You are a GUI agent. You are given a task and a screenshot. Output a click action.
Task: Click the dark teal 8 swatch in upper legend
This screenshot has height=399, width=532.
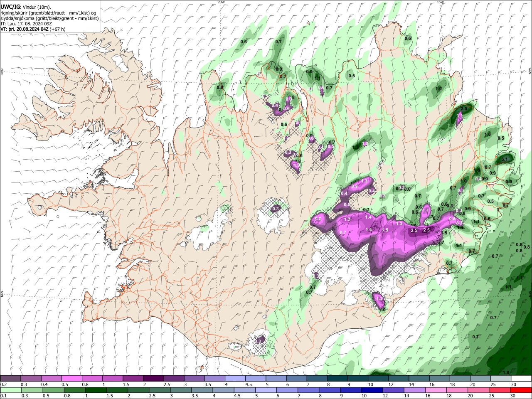[x=337, y=379]
